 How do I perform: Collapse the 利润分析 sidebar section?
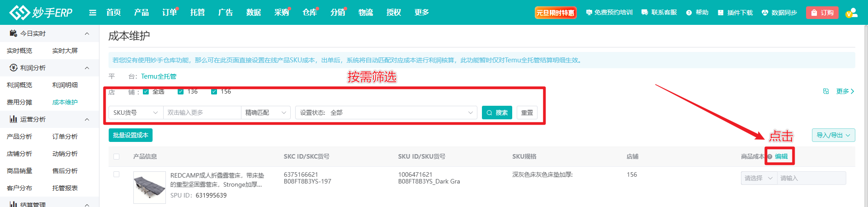coord(87,68)
